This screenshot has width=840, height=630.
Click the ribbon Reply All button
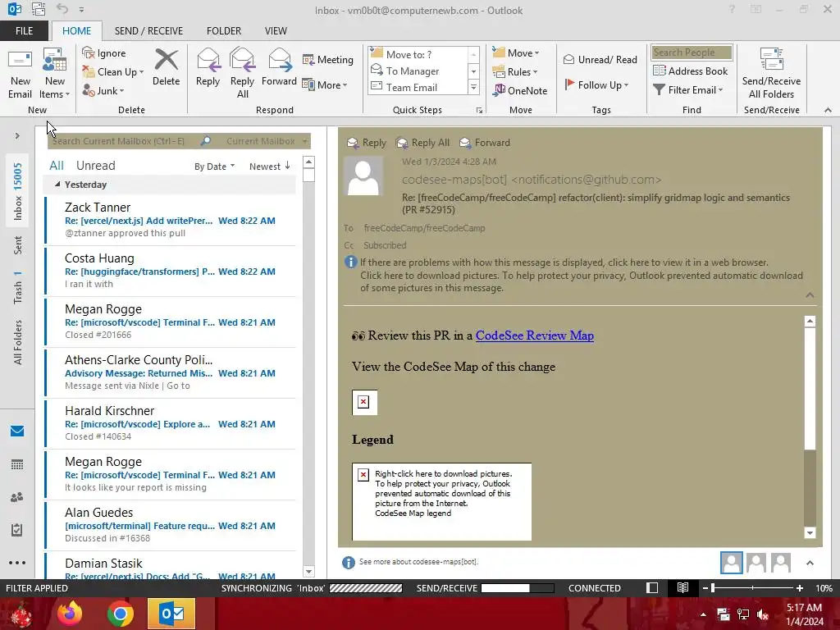click(242, 73)
